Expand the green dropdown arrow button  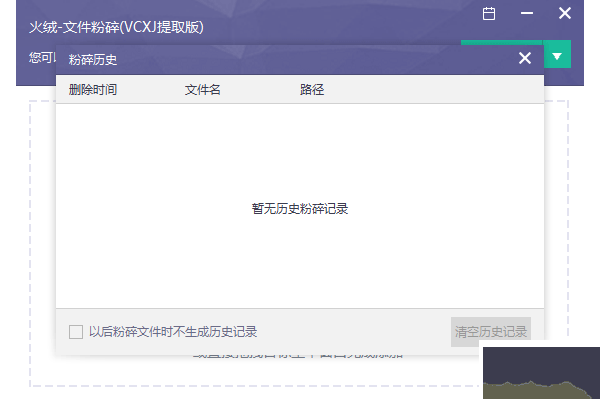click(557, 56)
